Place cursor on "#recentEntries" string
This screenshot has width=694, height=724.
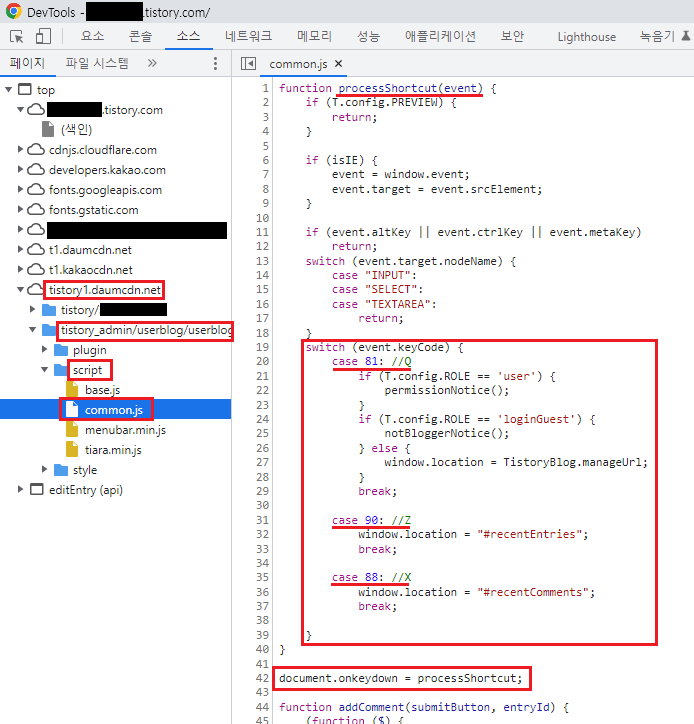[x=530, y=534]
